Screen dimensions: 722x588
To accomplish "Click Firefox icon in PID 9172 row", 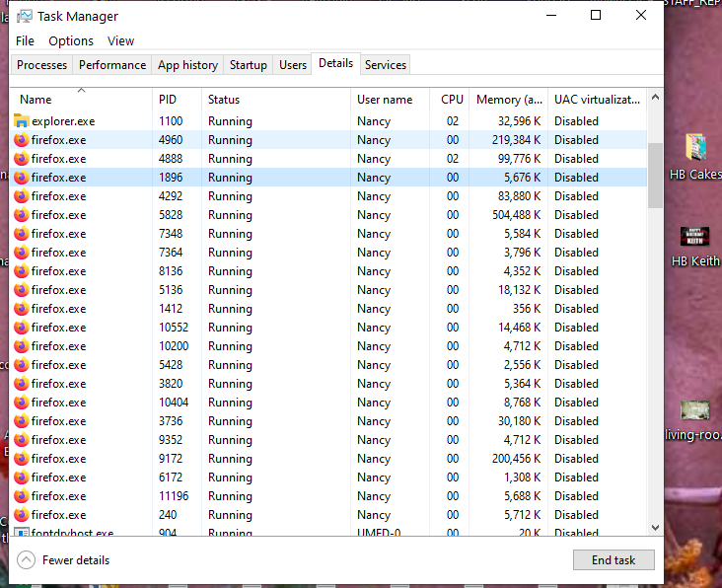I will pos(22,459).
